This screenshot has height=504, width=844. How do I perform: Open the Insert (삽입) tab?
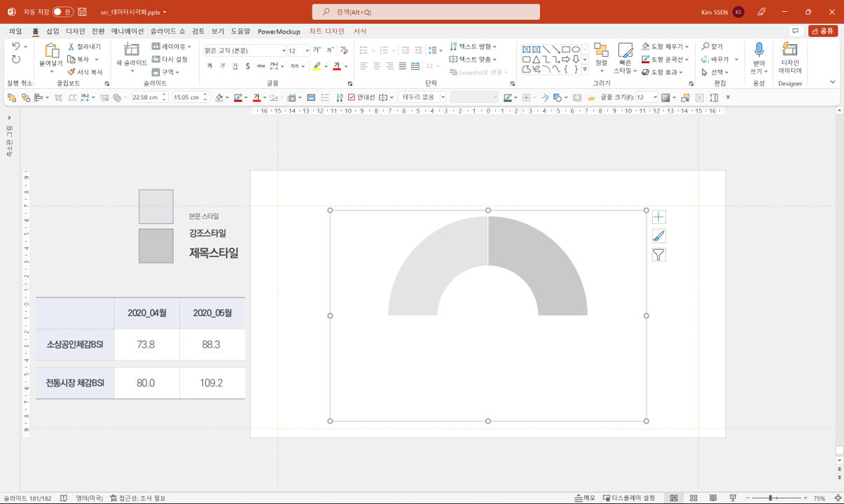coord(53,31)
